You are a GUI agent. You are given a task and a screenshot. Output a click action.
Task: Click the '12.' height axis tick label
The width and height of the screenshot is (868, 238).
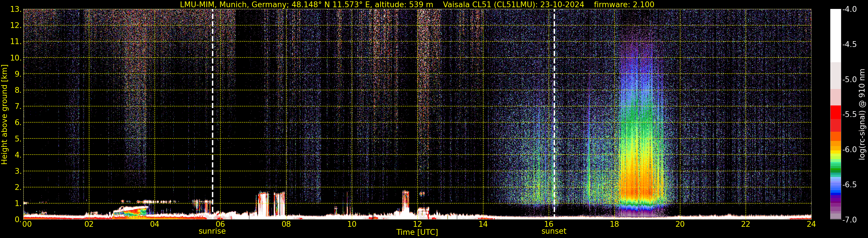click(16, 26)
